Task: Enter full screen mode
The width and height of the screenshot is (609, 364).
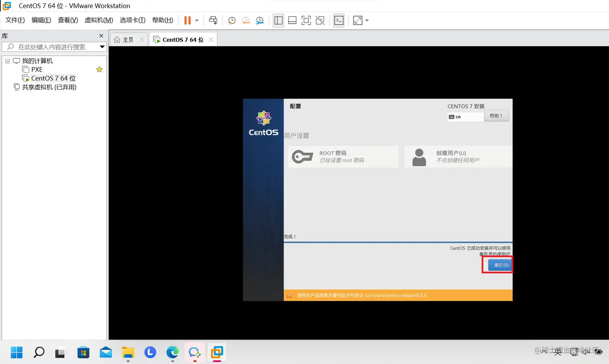Action: tap(306, 20)
